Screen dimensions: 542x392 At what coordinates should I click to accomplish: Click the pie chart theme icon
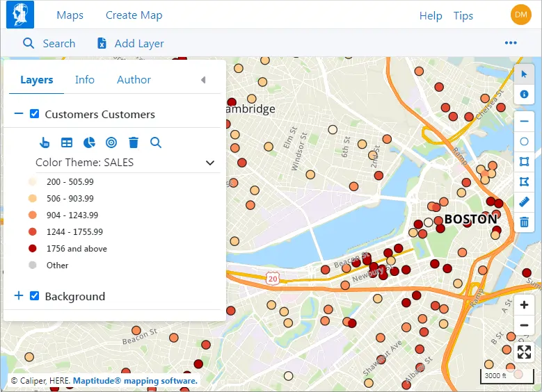89,142
